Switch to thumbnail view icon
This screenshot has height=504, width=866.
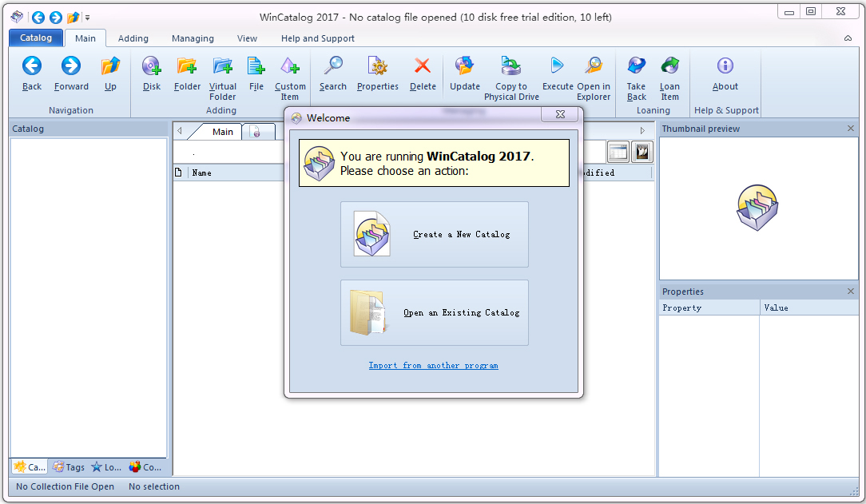click(642, 152)
